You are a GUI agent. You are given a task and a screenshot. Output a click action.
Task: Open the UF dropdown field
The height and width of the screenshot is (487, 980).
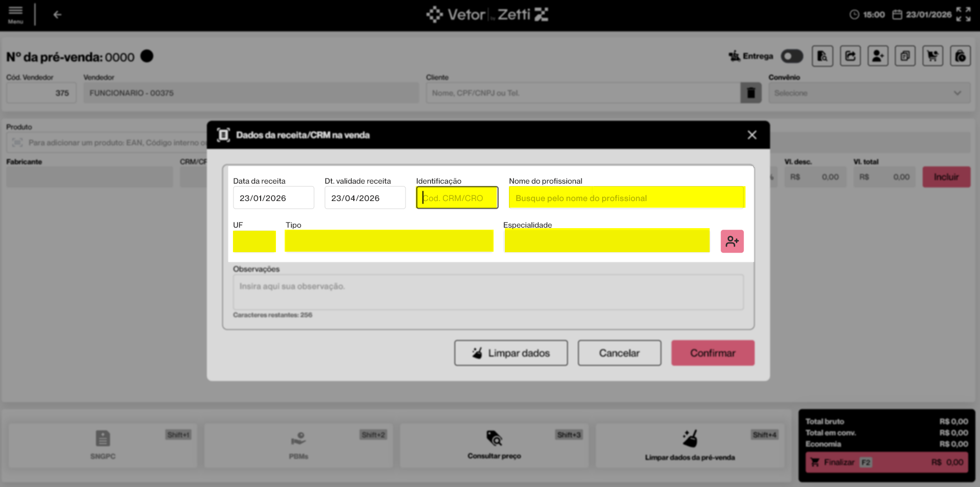pos(254,241)
